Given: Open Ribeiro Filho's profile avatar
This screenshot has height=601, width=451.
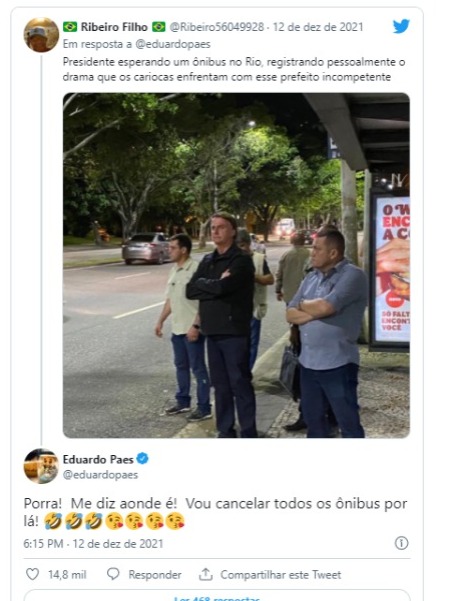Looking at the screenshot, I should tap(41, 35).
